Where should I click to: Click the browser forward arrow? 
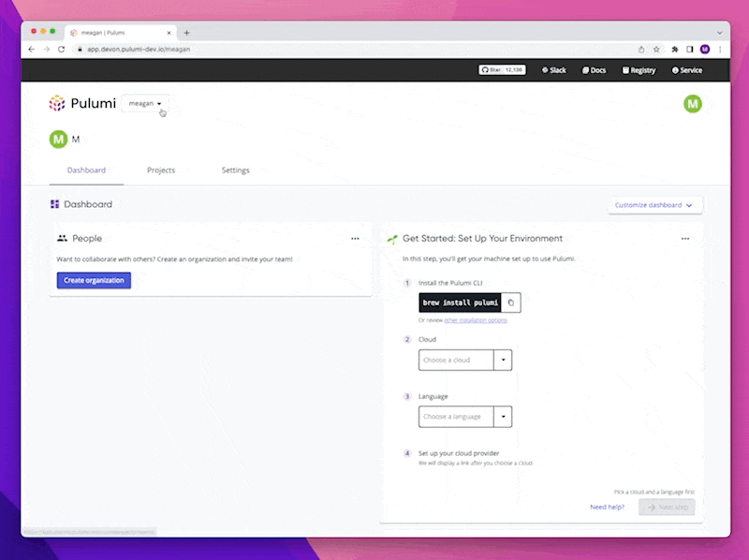[46, 50]
